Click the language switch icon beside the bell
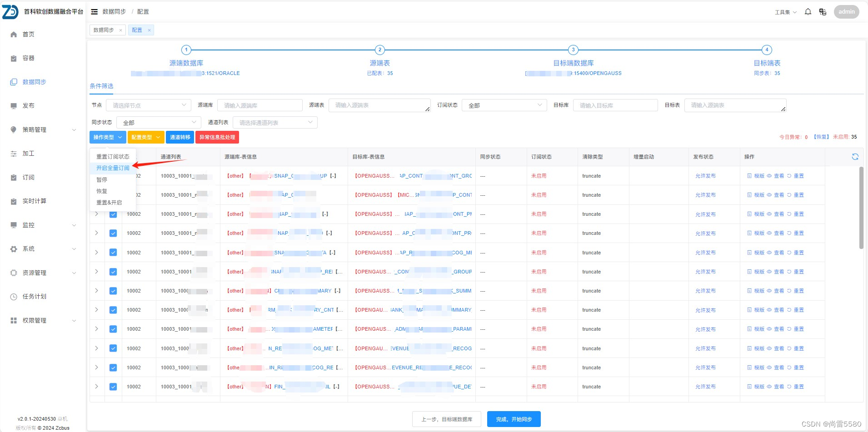The image size is (868, 432). coord(823,12)
